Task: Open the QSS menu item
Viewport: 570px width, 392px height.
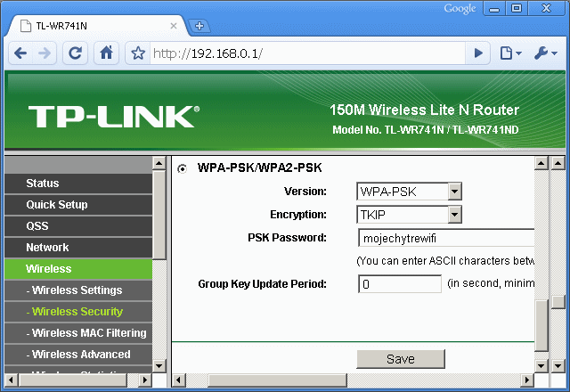Action: pos(78,226)
